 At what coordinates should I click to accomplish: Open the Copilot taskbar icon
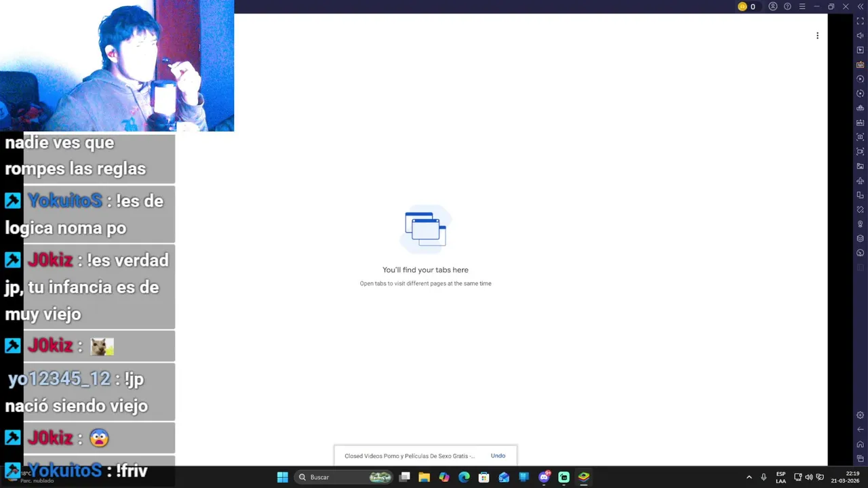[444, 477]
